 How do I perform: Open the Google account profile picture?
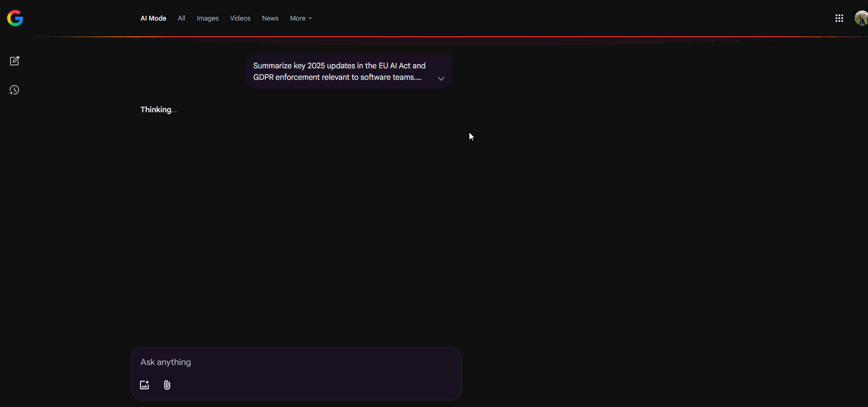coord(861,18)
